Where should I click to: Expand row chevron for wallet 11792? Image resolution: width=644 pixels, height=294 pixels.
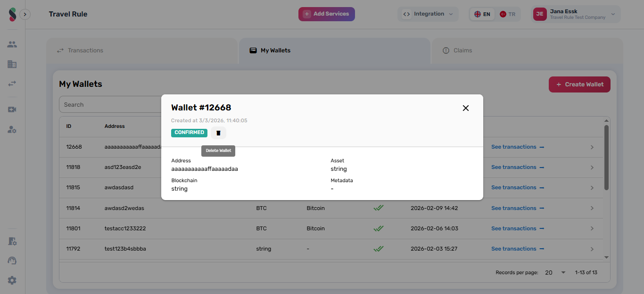pos(592,249)
